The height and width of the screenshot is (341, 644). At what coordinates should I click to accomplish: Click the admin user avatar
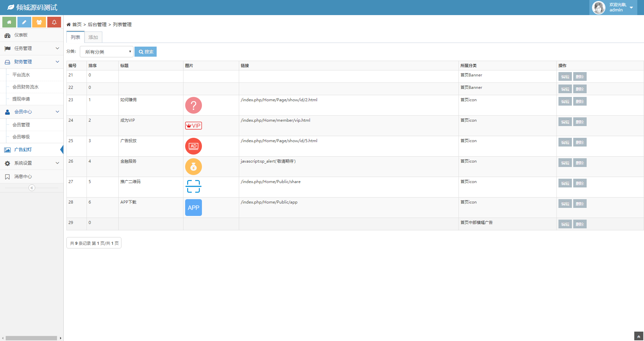598,7
